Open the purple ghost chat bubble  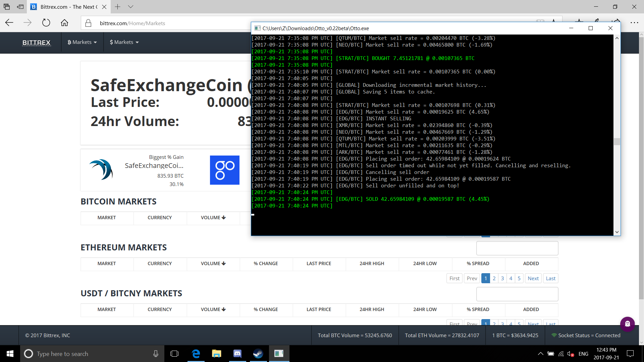coord(628,324)
